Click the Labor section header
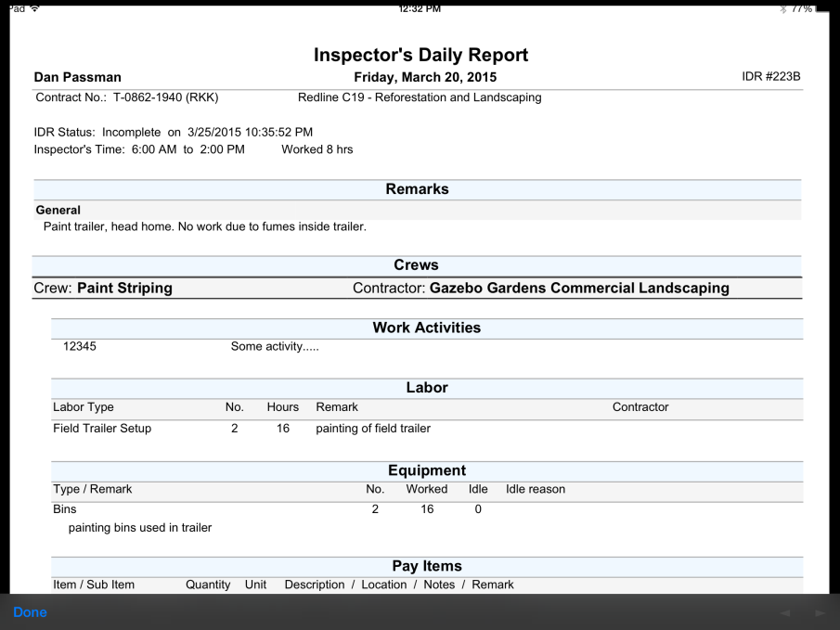 [x=426, y=388]
